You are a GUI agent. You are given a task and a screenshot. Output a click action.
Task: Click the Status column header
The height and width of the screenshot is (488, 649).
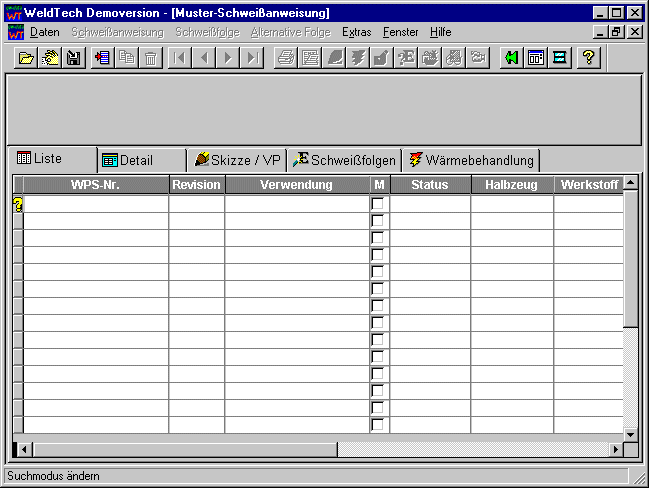pyautogui.click(x=430, y=185)
